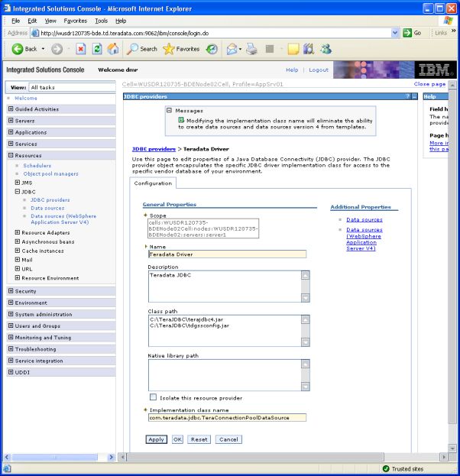Click the navigation pane horizontal scrollbar

coord(54,457)
